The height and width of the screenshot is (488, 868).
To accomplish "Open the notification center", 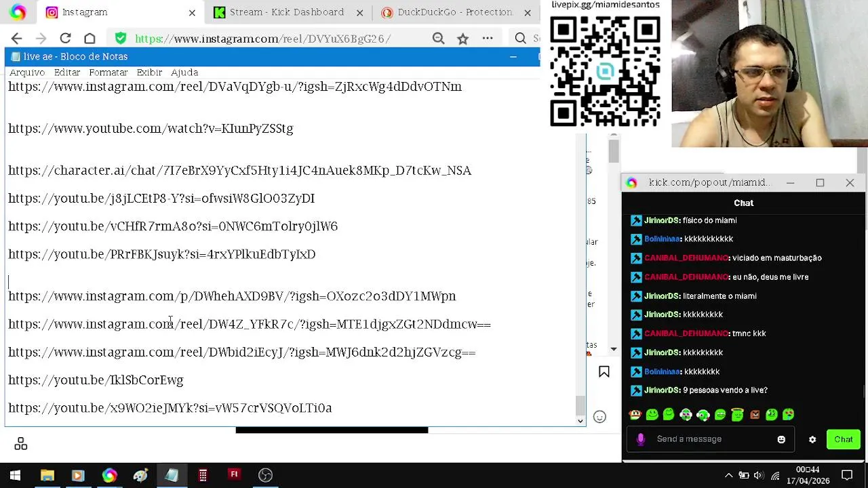I will (847, 475).
